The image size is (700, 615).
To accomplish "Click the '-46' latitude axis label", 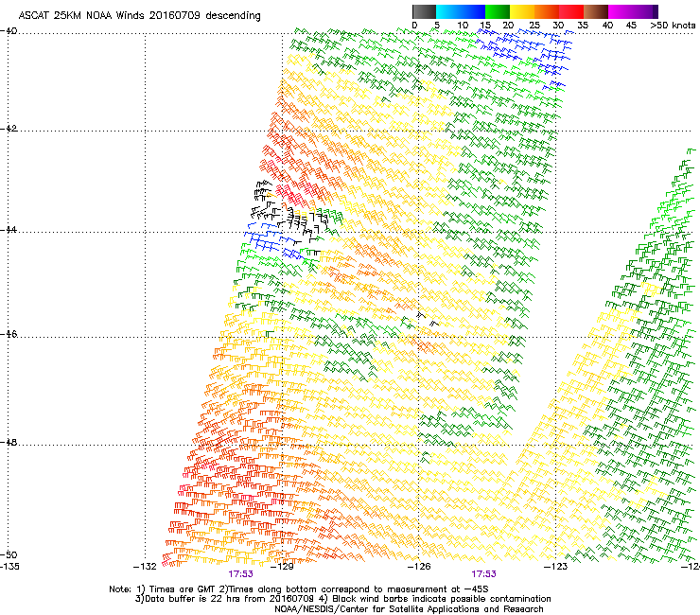I will click(9, 334).
